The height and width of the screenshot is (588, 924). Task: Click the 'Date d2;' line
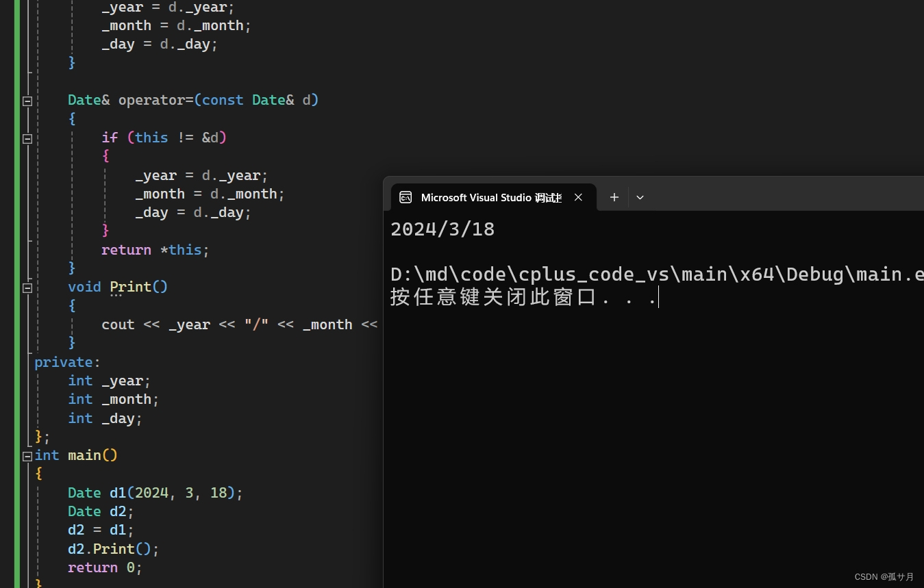tap(101, 511)
